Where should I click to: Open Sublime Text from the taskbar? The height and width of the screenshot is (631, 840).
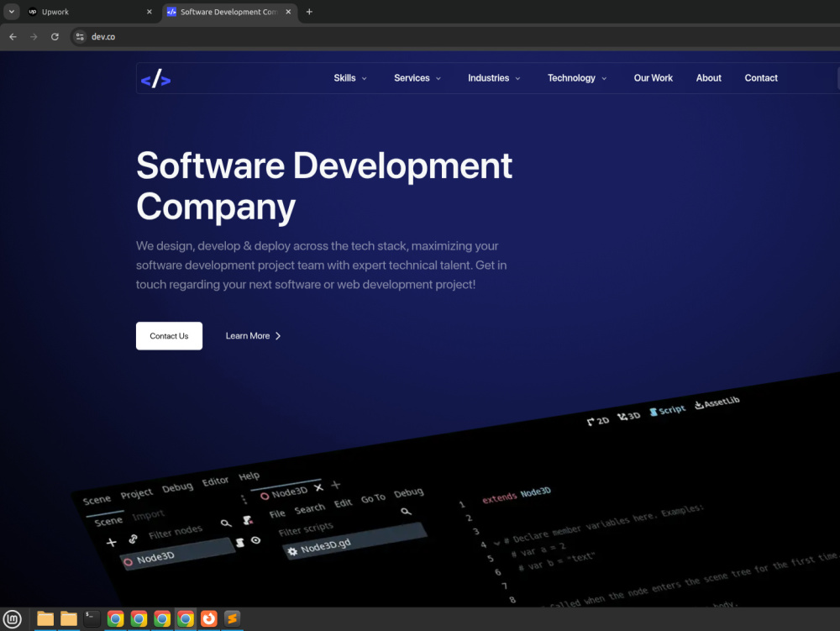(x=232, y=619)
